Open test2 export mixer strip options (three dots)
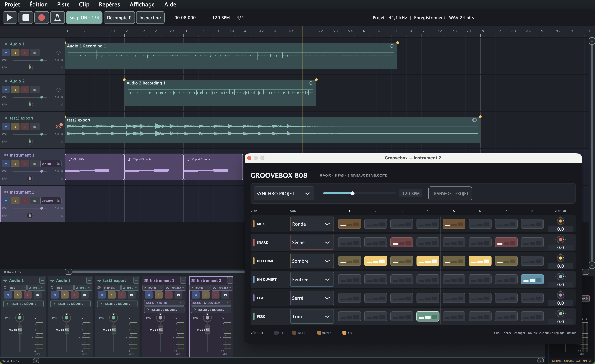Image resolution: width=595 pixels, height=364 pixels. coord(136,280)
